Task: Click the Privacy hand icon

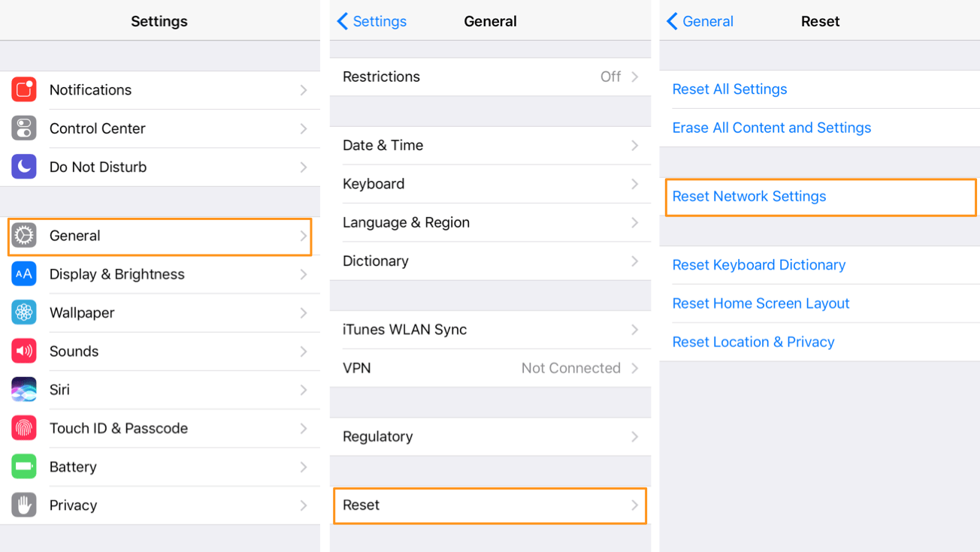Action: point(23,505)
